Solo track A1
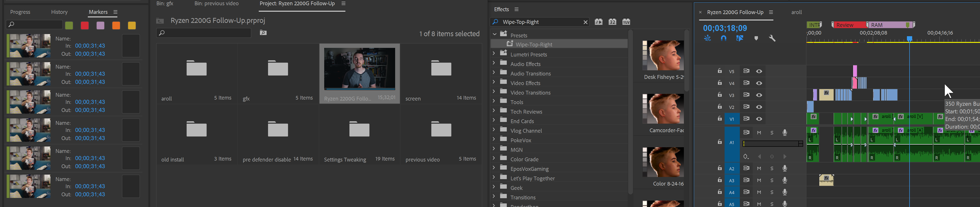Viewport: 980px width, 207px height. click(772, 133)
